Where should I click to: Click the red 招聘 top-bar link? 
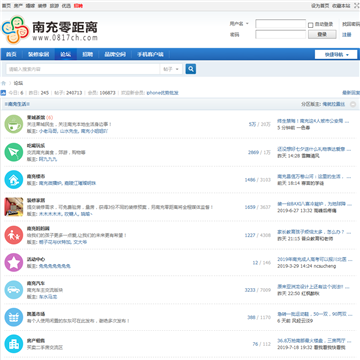78,6
